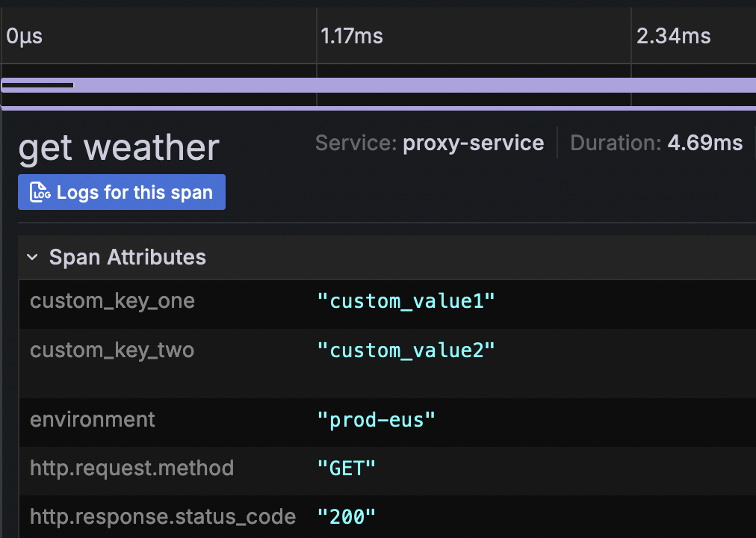
Task: Open Logs for this span
Action: coord(134,193)
